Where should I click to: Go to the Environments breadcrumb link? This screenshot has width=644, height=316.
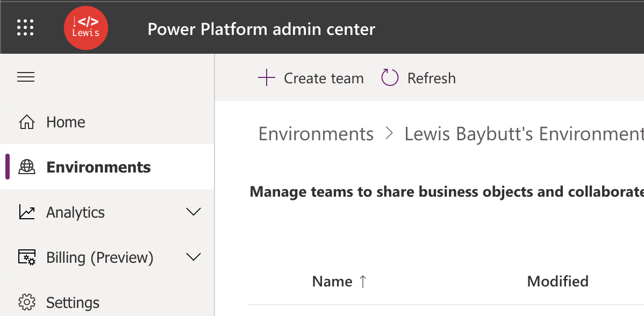[316, 134]
